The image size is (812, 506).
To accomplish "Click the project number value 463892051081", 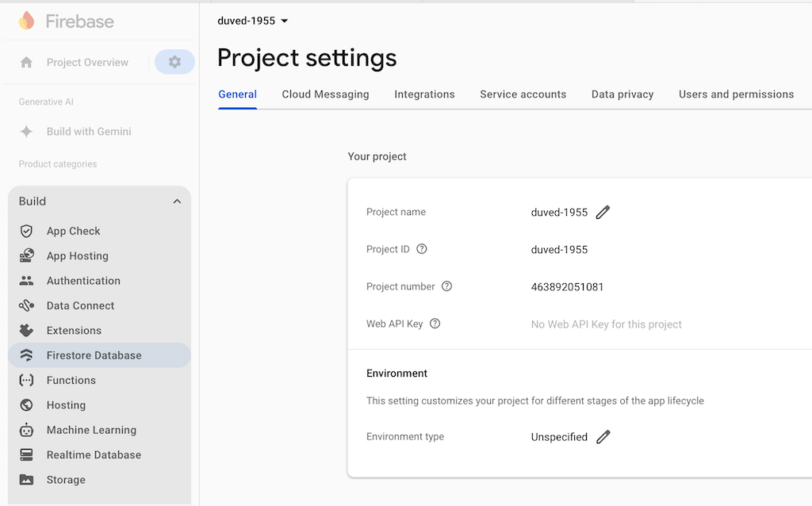I will tap(567, 287).
